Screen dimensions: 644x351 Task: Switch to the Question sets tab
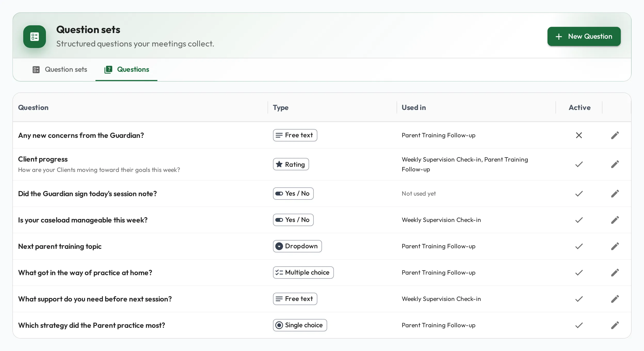pyautogui.click(x=60, y=69)
